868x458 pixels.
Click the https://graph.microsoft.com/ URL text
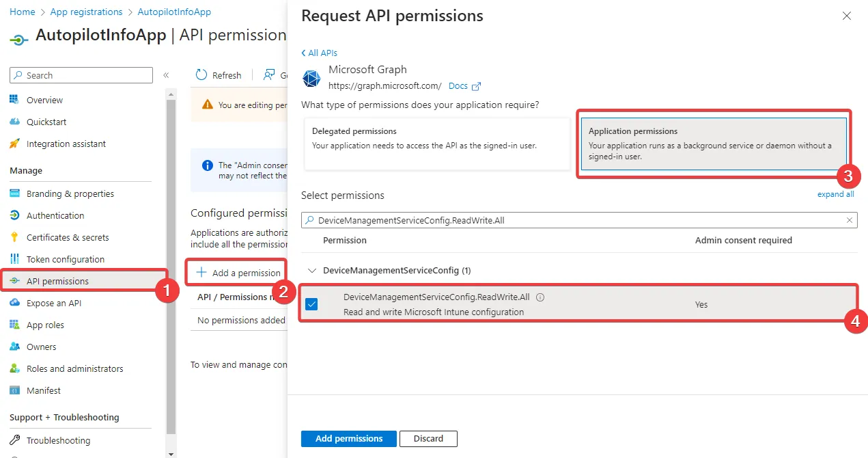[385, 86]
